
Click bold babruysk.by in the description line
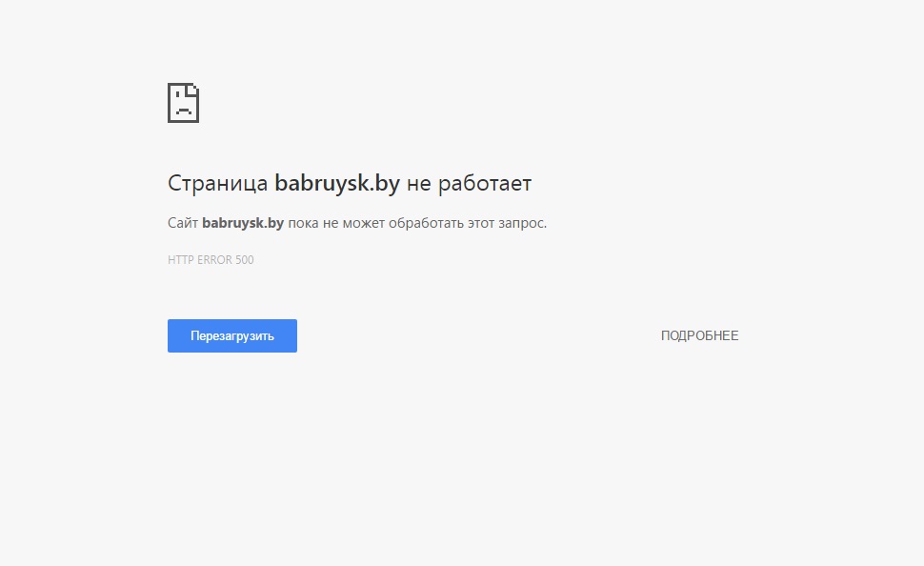click(x=243, y=223)
